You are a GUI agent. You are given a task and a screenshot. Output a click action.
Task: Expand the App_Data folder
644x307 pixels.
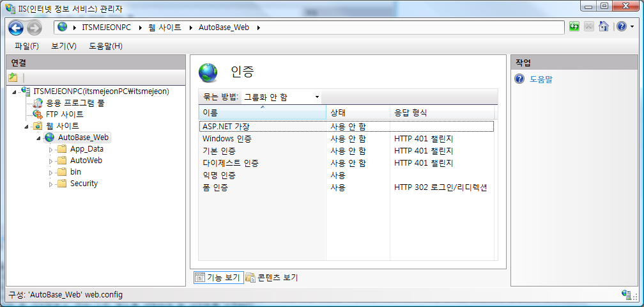point(51,150)
